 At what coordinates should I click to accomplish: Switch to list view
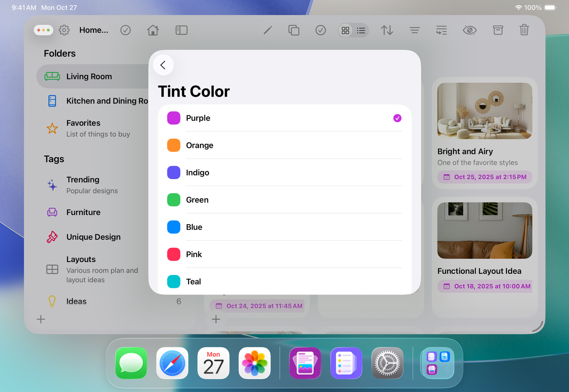click(361, 30)
